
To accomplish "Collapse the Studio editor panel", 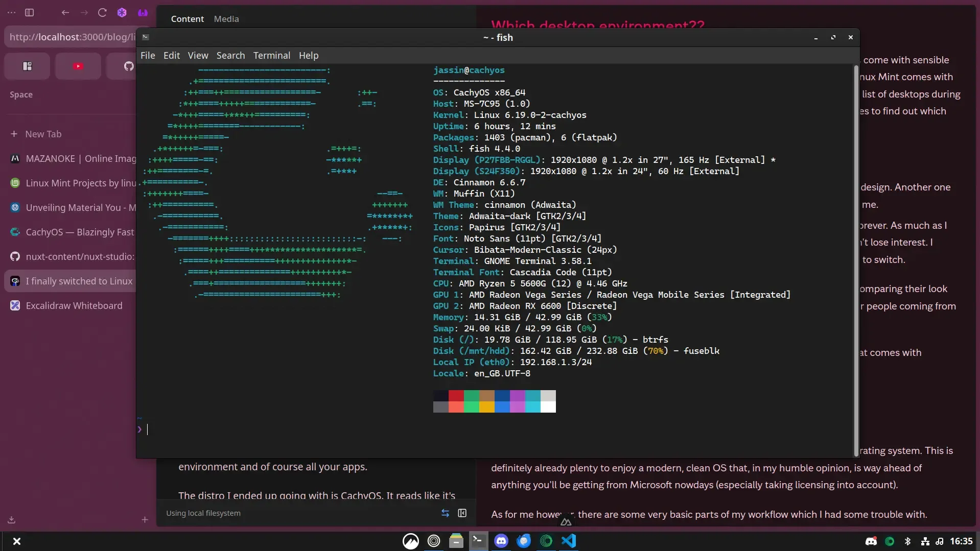I will 462,513.
